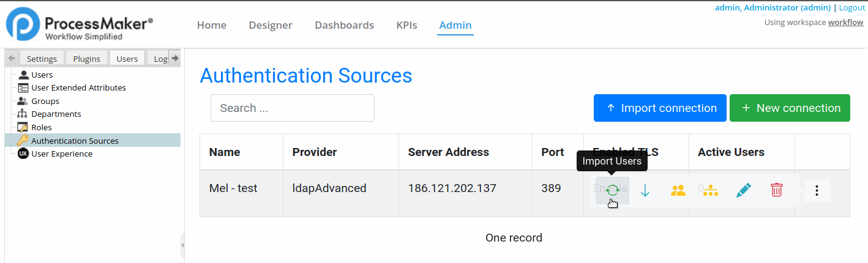Click the blue download arrow icon
Viewport: 868px width, 263px height.
pyautogui.click(x=645, y=190)
